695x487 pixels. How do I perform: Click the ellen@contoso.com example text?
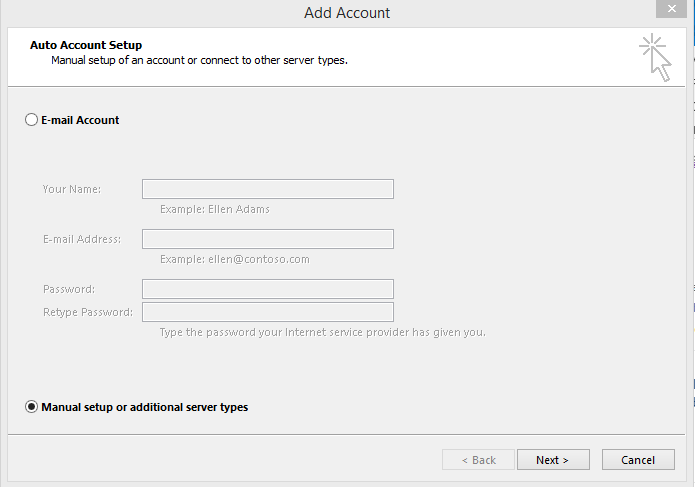[235, 259]
